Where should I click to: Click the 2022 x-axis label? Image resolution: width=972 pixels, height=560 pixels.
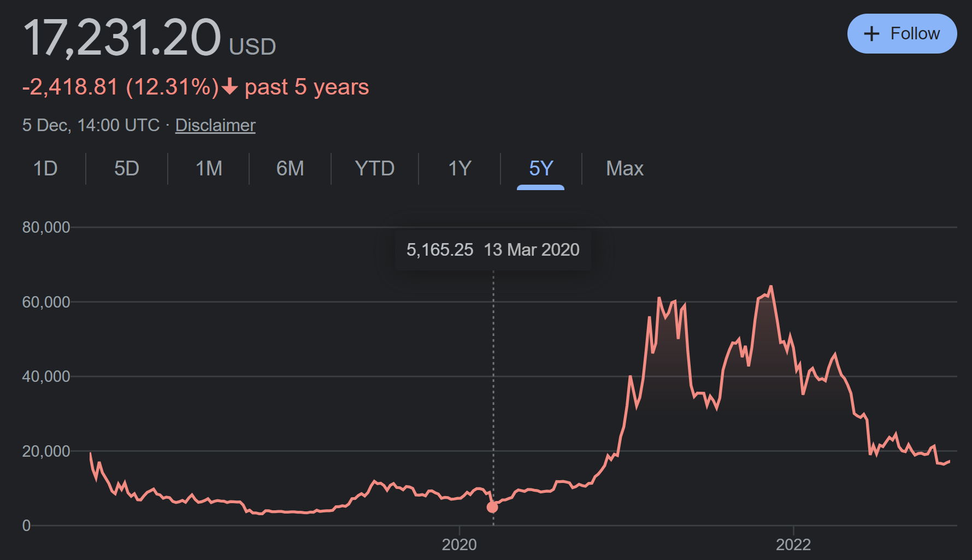click(x=793, y=544)
